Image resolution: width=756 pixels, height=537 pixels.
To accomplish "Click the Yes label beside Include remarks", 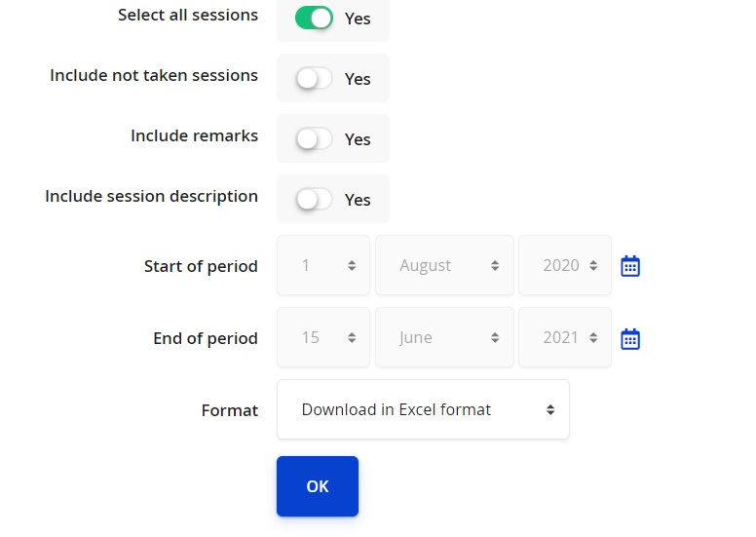I will [x=358, y=139].
